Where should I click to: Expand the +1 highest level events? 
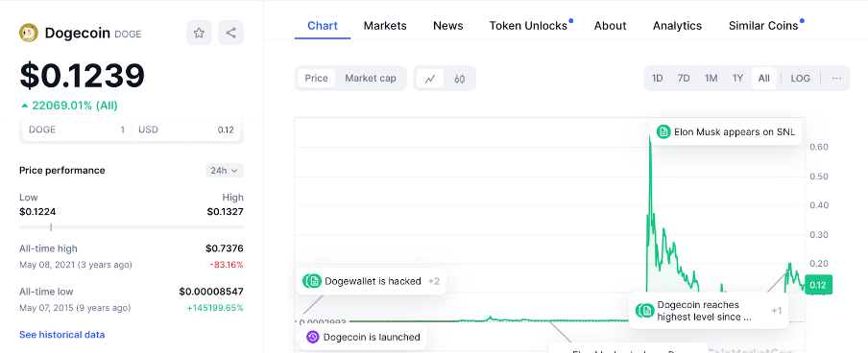(x=776, y=311)
